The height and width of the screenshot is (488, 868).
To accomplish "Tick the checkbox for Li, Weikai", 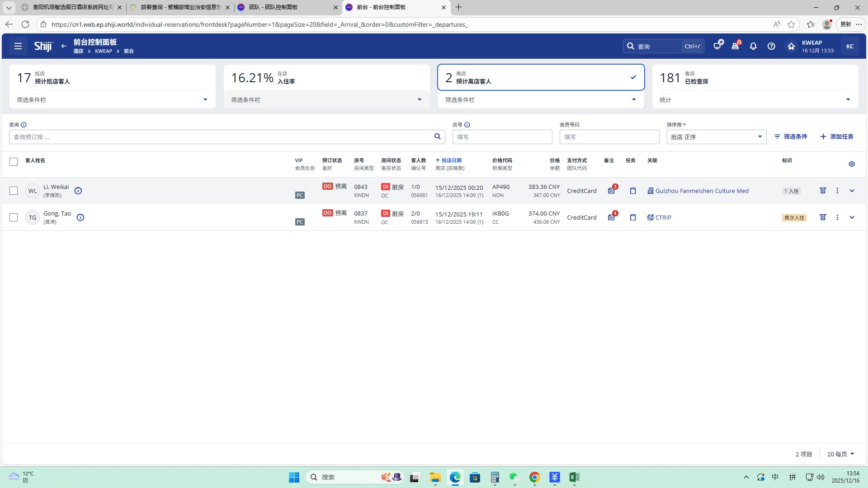I will (x=14, y=191).
